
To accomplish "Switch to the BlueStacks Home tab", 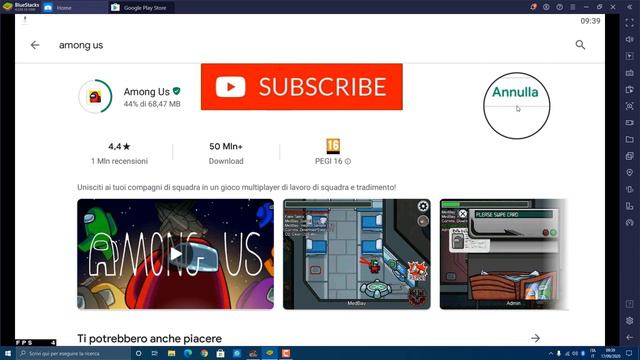I will [x=64, y=7].
